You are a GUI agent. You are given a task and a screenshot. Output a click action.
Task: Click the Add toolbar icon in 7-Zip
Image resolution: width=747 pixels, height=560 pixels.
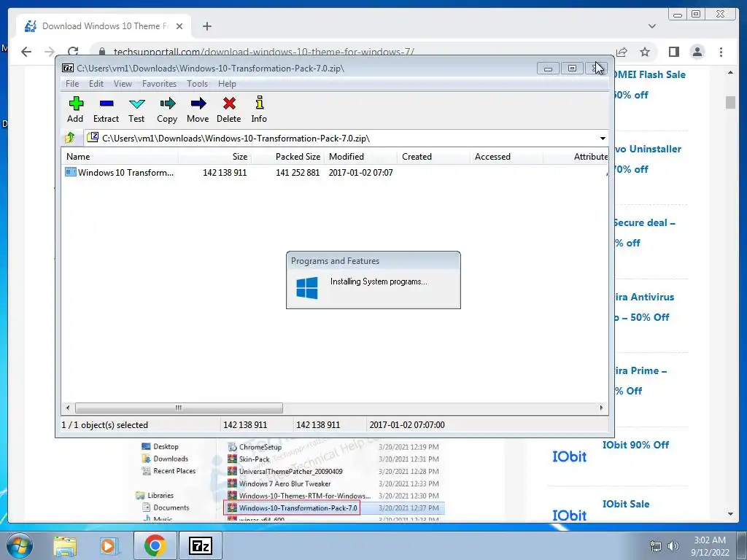[x=75, y=109]
